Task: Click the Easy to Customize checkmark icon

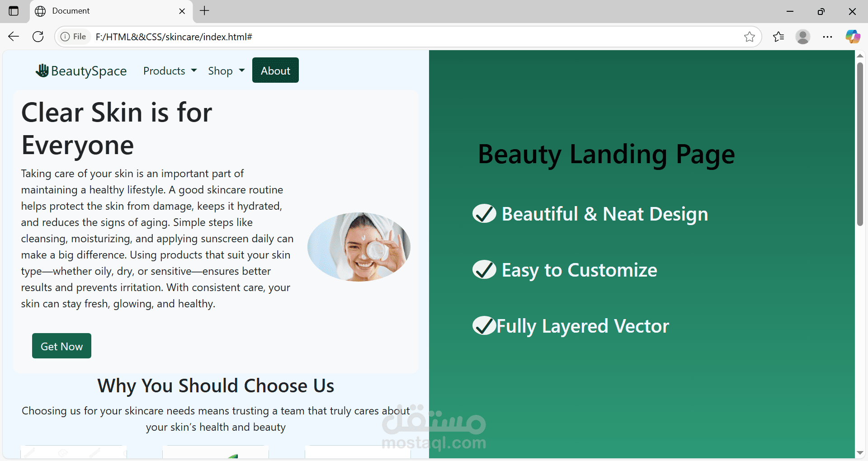Action: pos(484,269)
